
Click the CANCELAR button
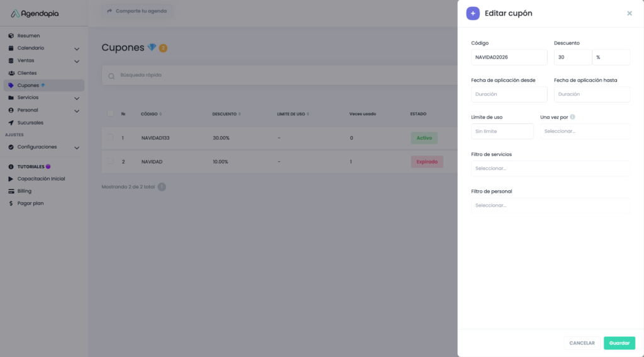click(x=582, y=343)
